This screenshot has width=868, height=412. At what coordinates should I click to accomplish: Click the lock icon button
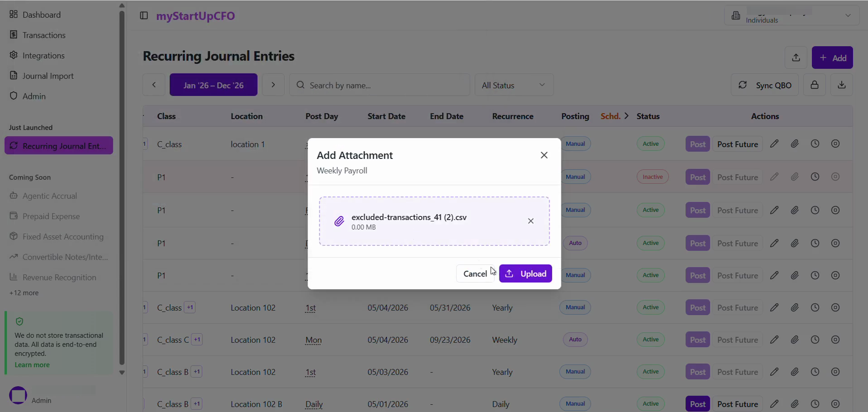[815, 85]
